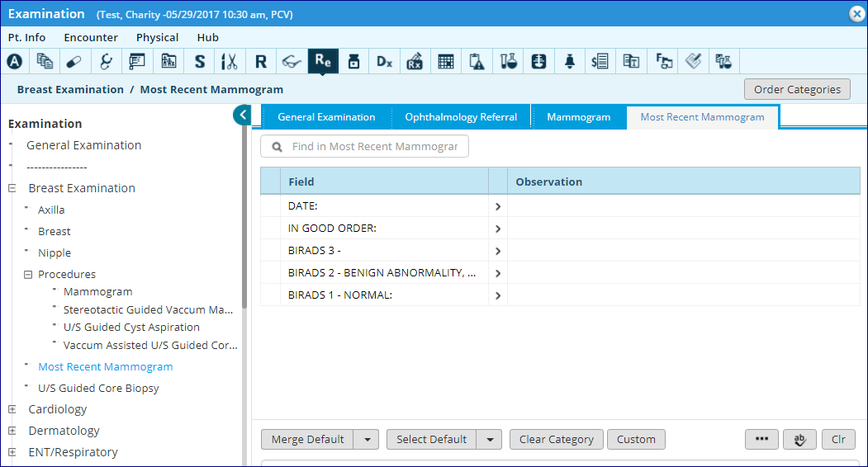Expand the BIRADS 3 - chevron

click(498, 251)
